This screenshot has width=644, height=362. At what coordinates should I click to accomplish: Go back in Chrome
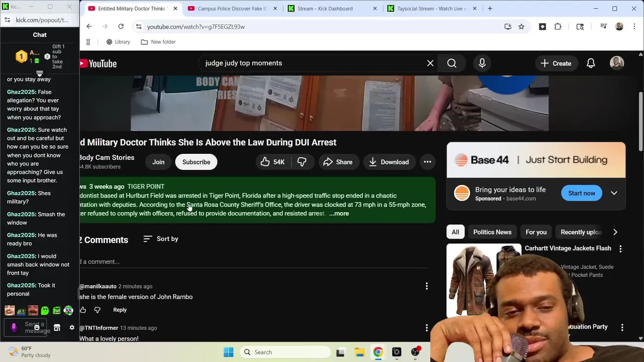click(x=89, y=26)
